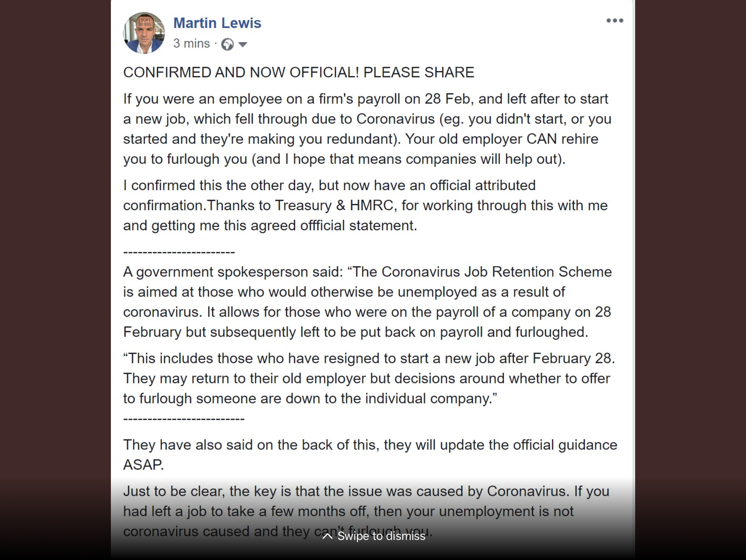Click the Martin Lewis name link
746x560 pixels.
pos(217,23)
